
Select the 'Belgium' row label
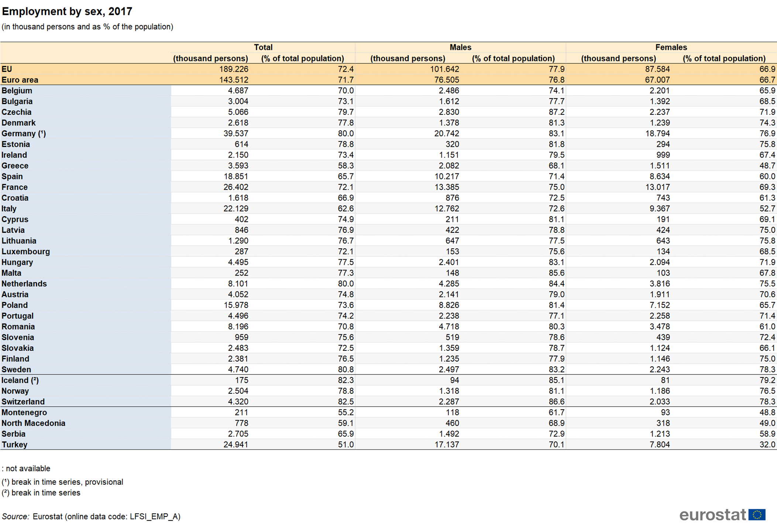click(17, 90)
